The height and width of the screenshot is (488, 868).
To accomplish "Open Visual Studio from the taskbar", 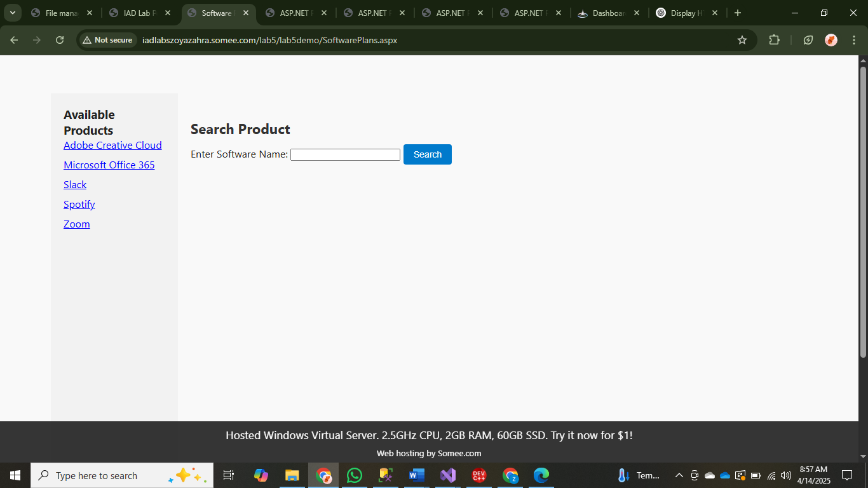I will 448,475.
